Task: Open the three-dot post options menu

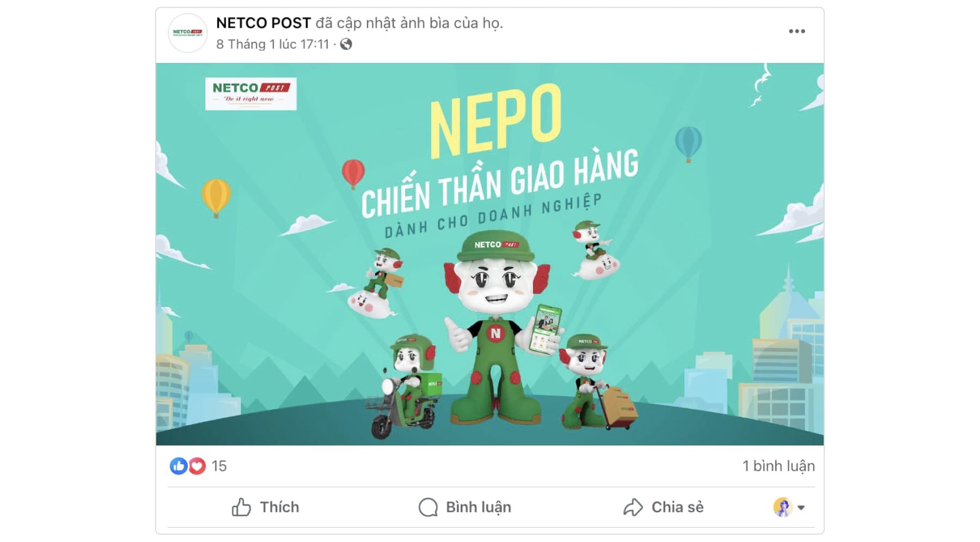Action: pyautogui.click(x=797, y=32)
